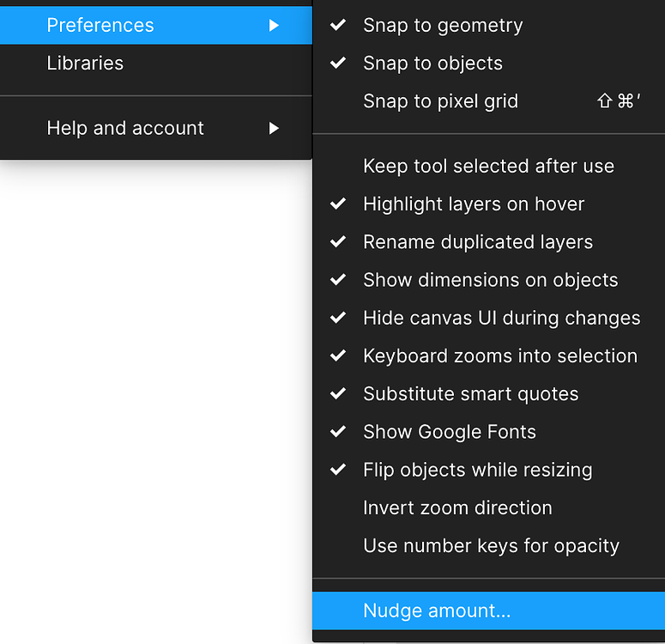Uncheck Highlight layers on hover

click(474, 204)
